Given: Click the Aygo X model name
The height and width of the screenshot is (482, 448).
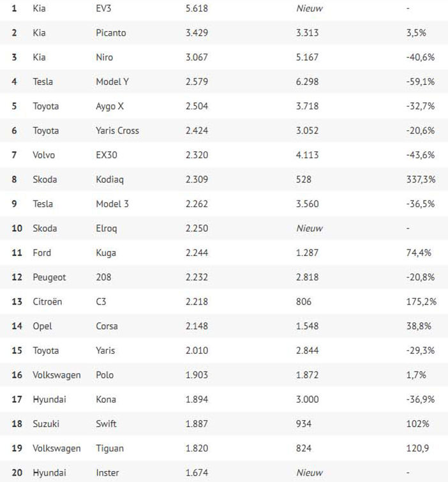Looking at the screenshot, I should tap(110, 106).
